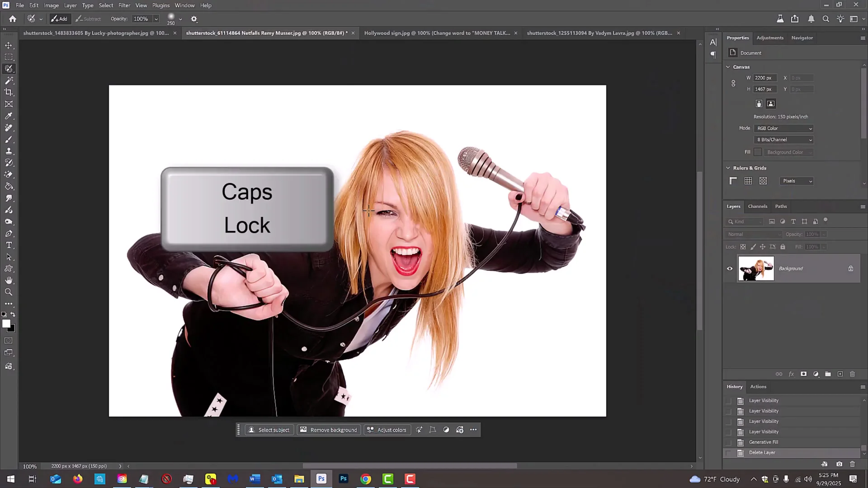Delete layer with the trash icon
The height and width of the screenshot is (488, 868).
tap(853, 374)
